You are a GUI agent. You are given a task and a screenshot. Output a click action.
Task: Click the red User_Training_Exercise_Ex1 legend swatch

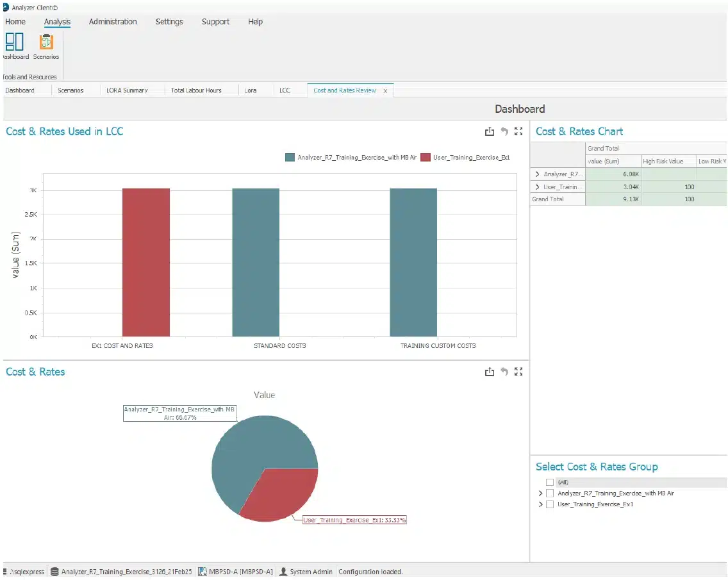(426, 158)
